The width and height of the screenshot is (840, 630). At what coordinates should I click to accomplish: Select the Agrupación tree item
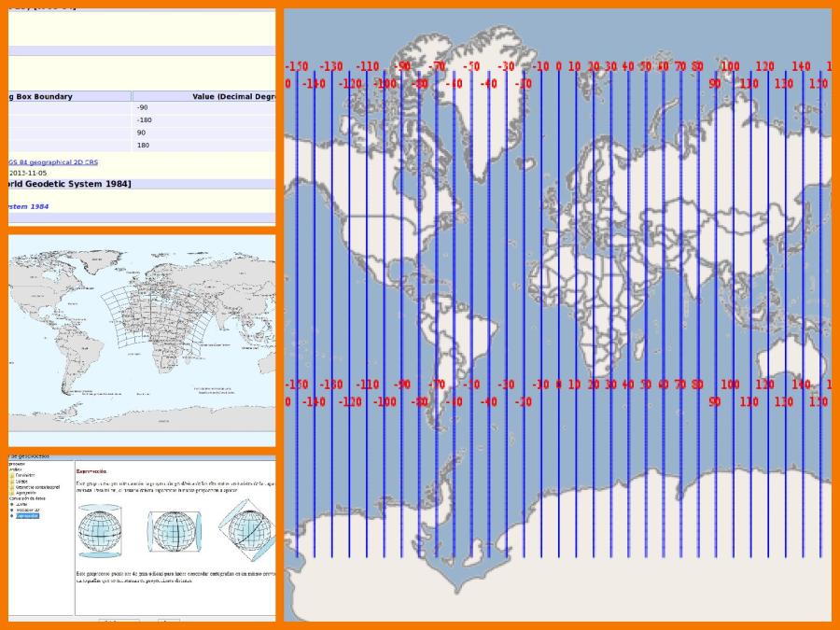pyautogui.click(x=29, y=493)
